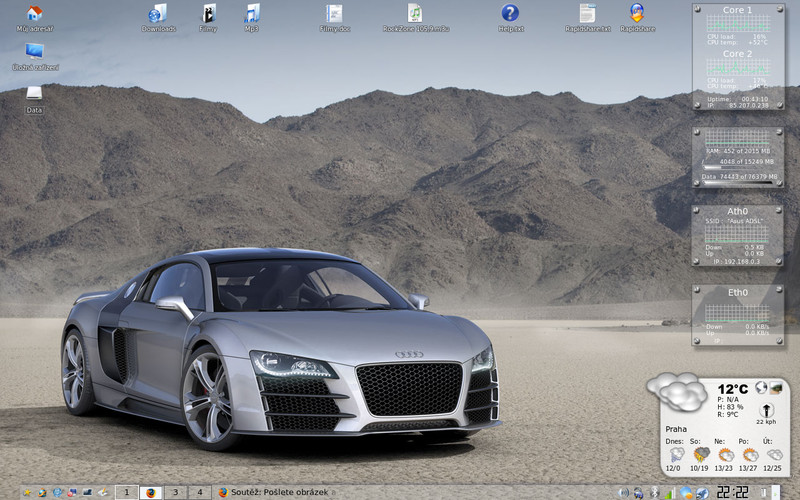Click the star menu launcher in panel
The height and width of the screenshot is (500, 800).
click(27, 492)
